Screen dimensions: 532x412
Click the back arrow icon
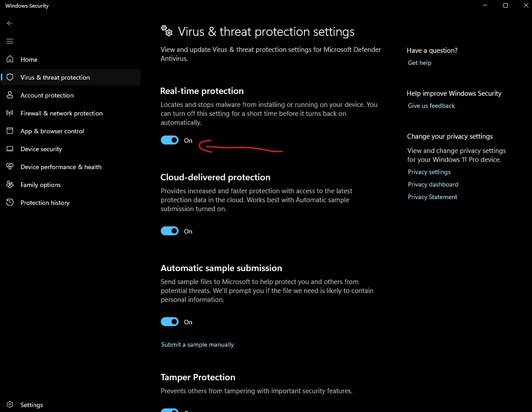[x=10, y=23]
